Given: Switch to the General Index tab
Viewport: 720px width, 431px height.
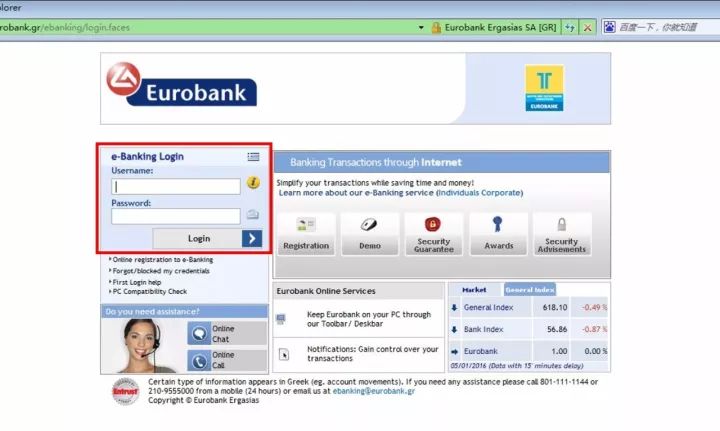Looking at the screenshot, I should pyautogui.click(x=529, y=290).
